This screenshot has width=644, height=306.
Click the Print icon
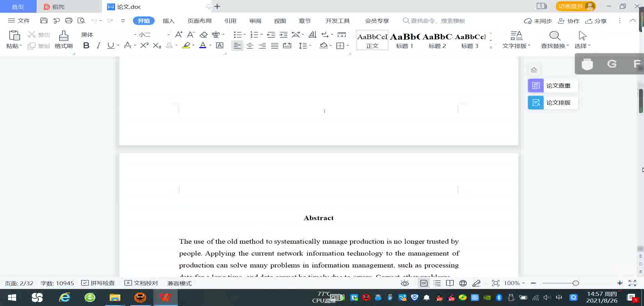pyautogui.click(x=68, y=21)
